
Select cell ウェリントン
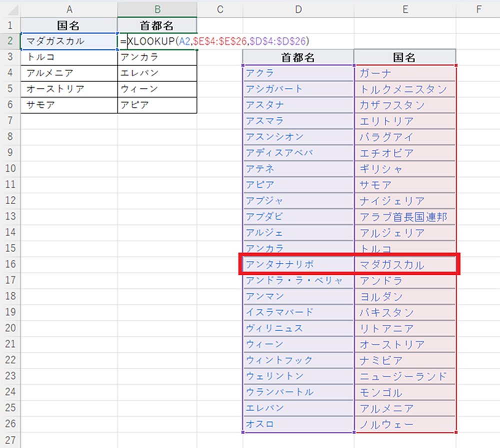298,376
